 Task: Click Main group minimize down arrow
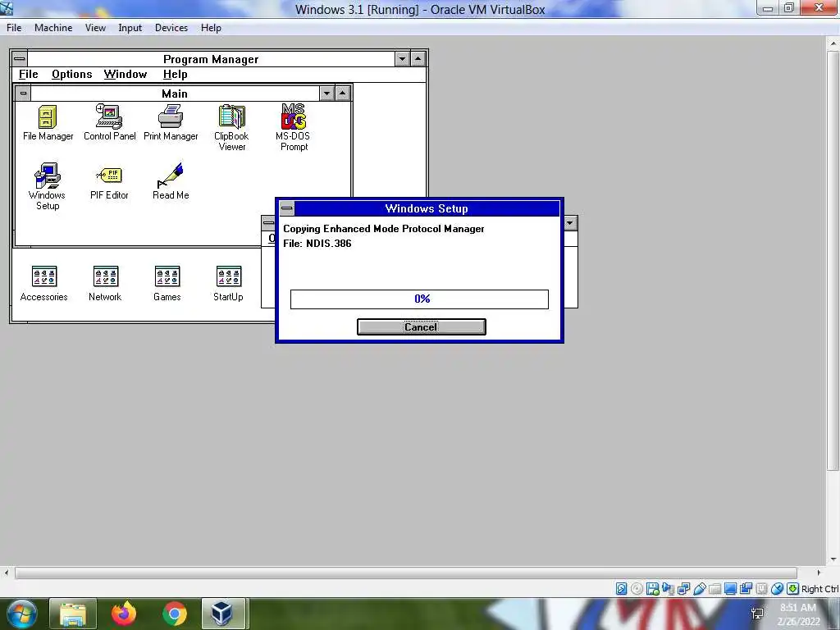click(326, 94)
